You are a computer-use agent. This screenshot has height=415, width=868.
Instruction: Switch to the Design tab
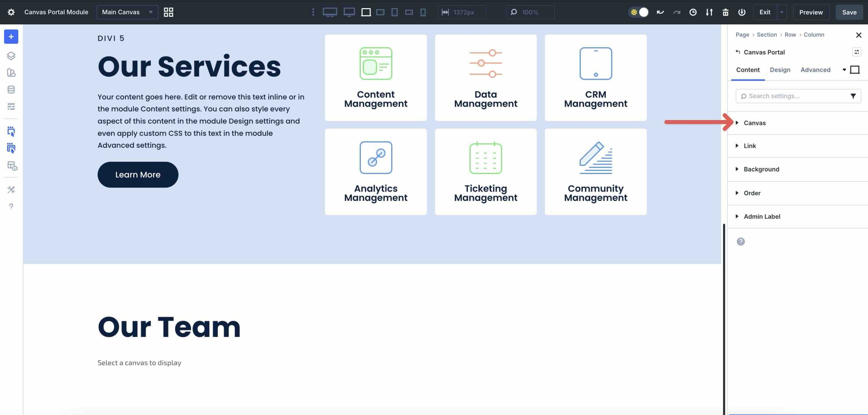click(780, 70)
